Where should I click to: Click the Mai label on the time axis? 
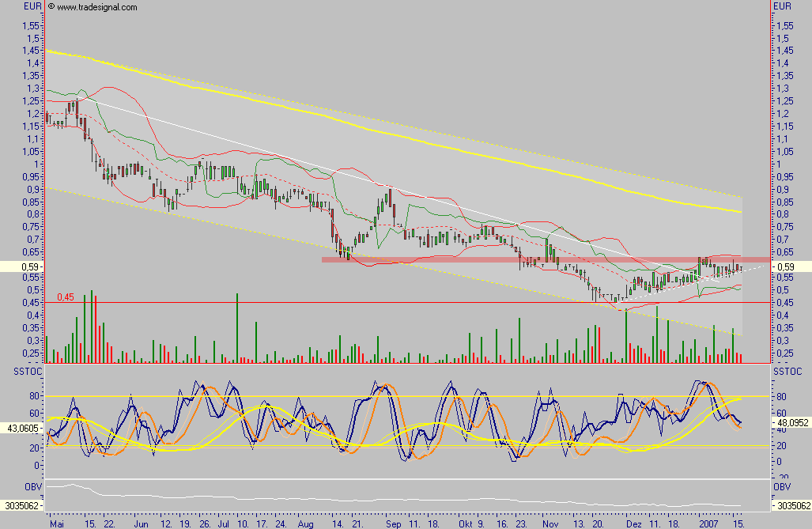58,523
